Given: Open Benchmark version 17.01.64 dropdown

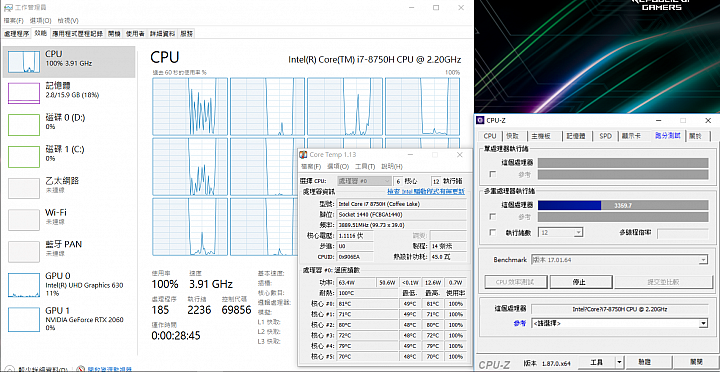Looking at the screenshot, I should (x=619, y=260).
